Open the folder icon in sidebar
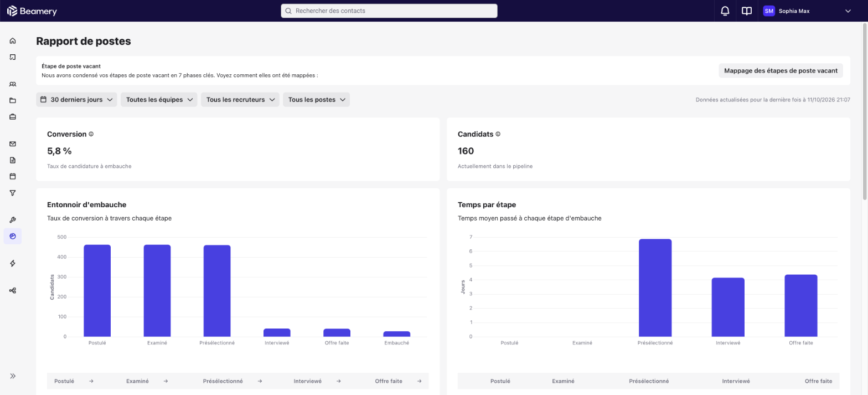 coord(13,100)
